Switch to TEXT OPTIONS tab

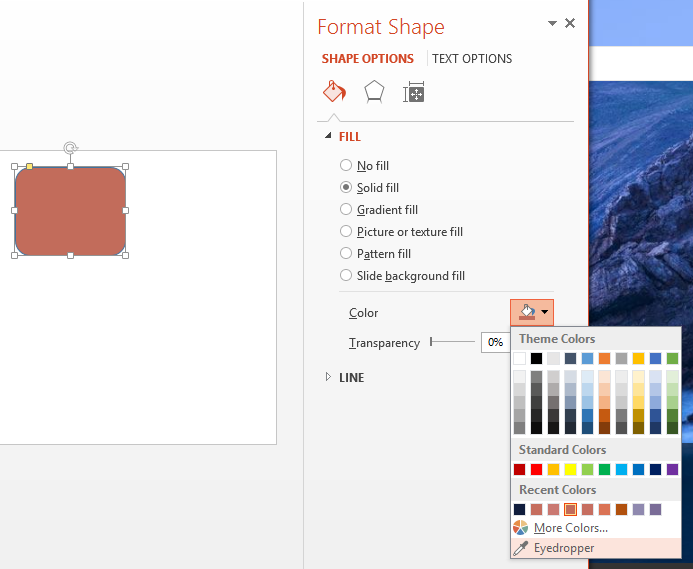[472, 58]
